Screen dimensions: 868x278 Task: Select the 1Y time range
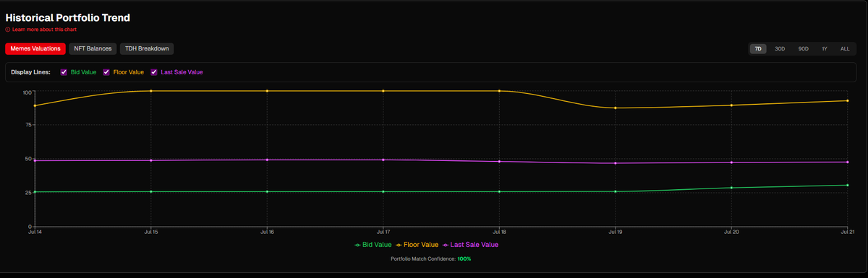pos(825,49)
